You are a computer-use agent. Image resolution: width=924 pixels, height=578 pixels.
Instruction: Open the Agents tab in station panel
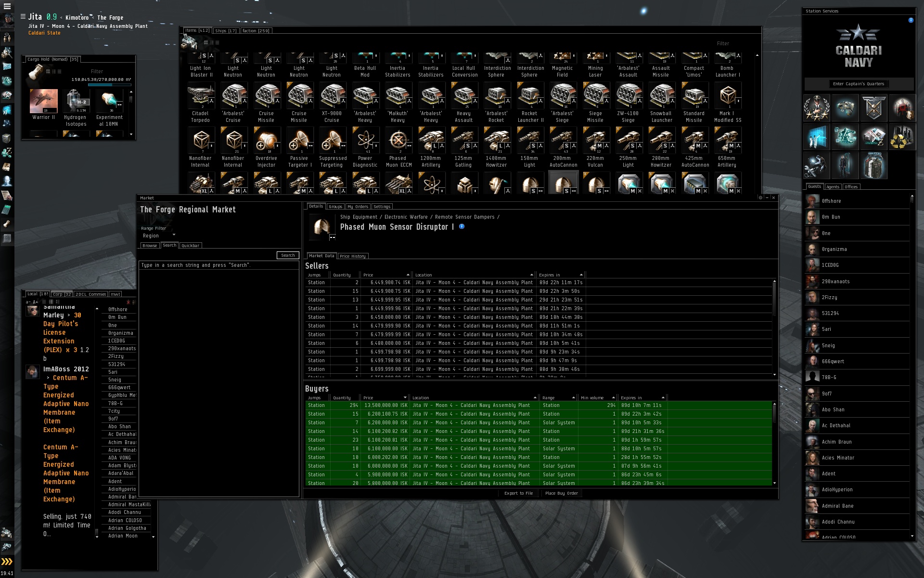point(833,187)
